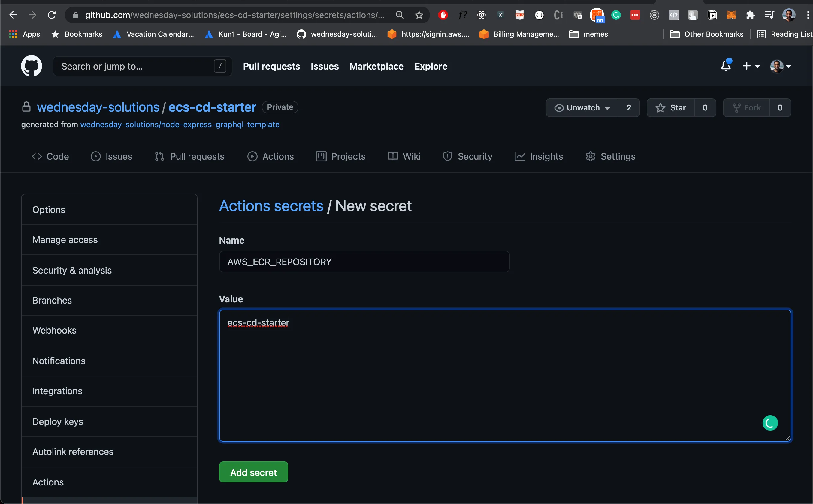Open Explore in the header

431,66
